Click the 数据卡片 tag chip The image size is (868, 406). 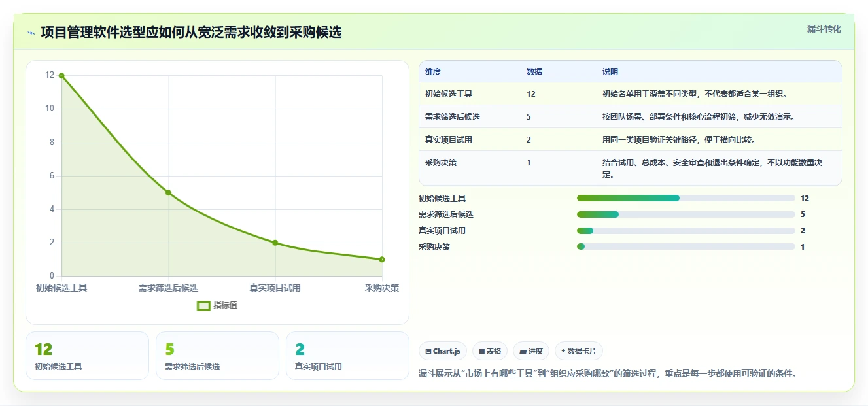point(579,351)
